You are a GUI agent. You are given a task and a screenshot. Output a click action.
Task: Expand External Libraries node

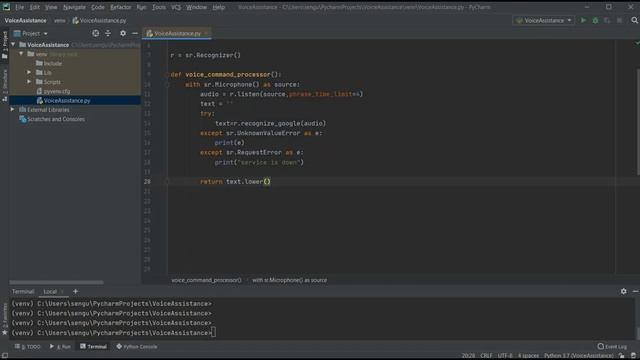(12, 110)
